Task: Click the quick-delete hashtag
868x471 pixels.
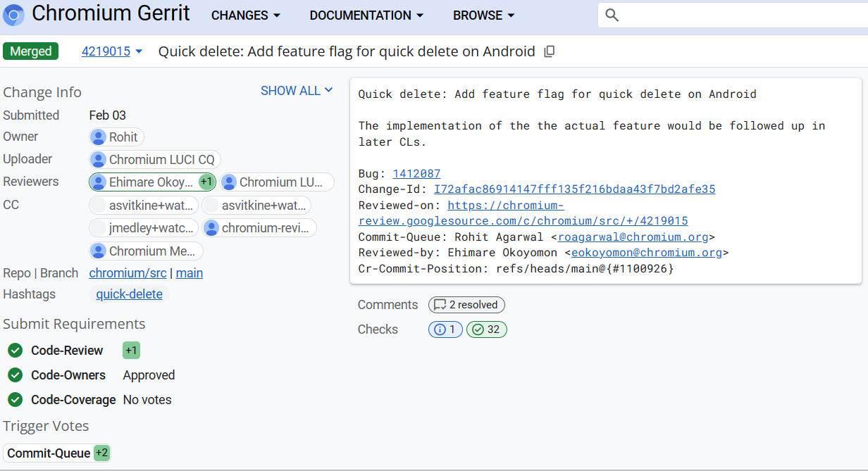Action: point(129,294)
